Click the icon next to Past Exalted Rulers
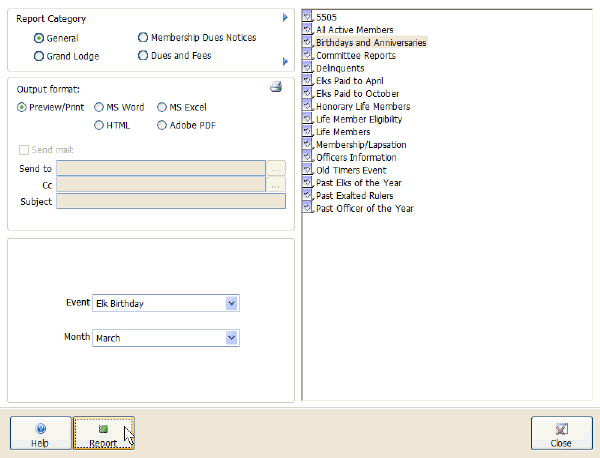 coord(308,196)
